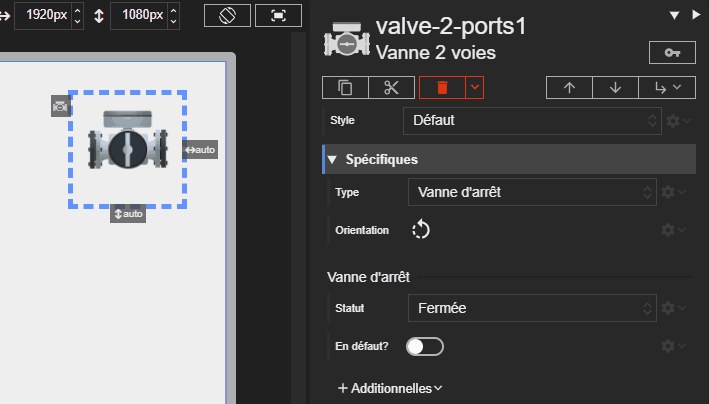This screenshot has height=404, width=709.
Task: Click the fit-to-screen icon
Action: tap(278, 16)
